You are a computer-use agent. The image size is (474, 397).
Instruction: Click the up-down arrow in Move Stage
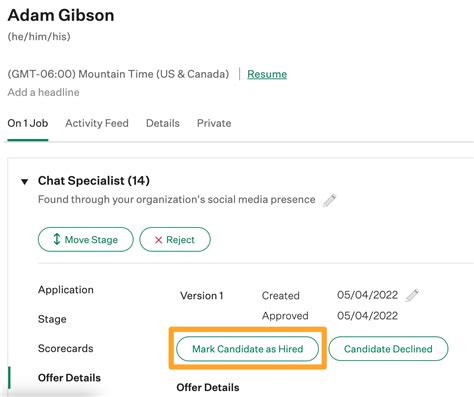[x=57, y=239]
